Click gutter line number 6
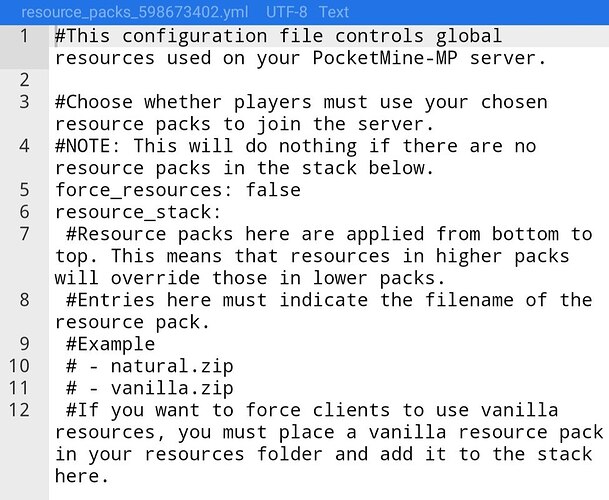The height and width of the screenshot is (500, 609). [23, 212]
